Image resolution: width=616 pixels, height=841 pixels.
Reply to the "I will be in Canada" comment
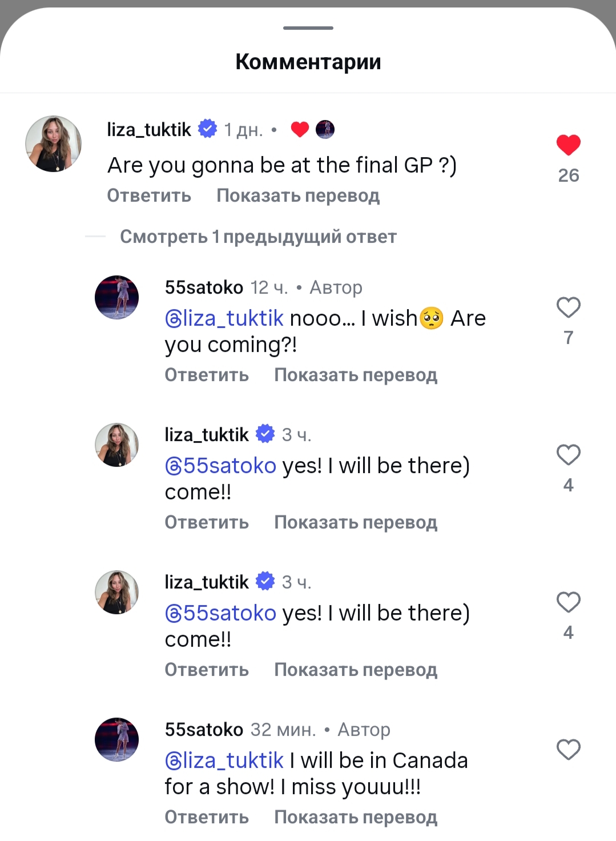coord(207,817)
